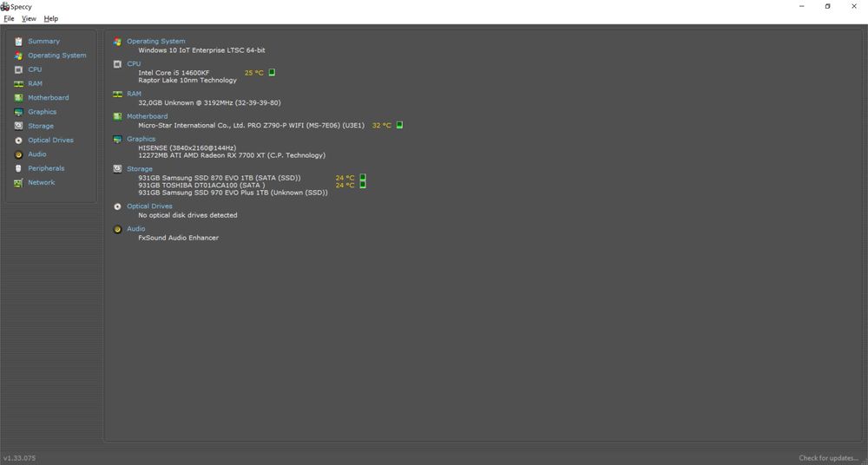Open Network section from sidebar

pos(42,182)
